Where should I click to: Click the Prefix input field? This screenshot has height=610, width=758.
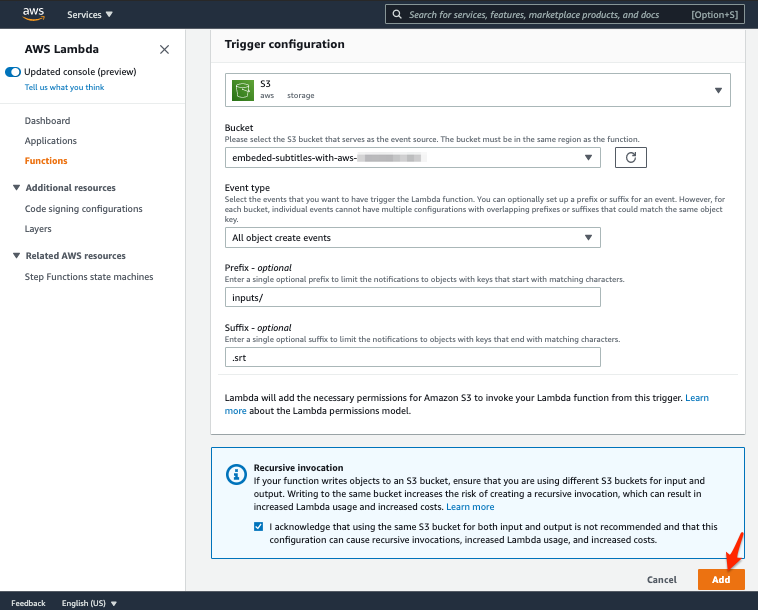412,297
